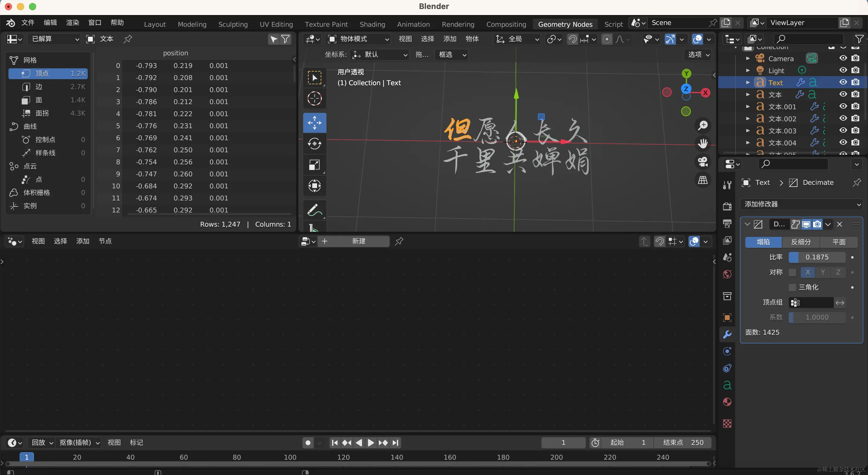Select the Scale tool
This screenshot has height=475, width=868.
pos(314,165)
